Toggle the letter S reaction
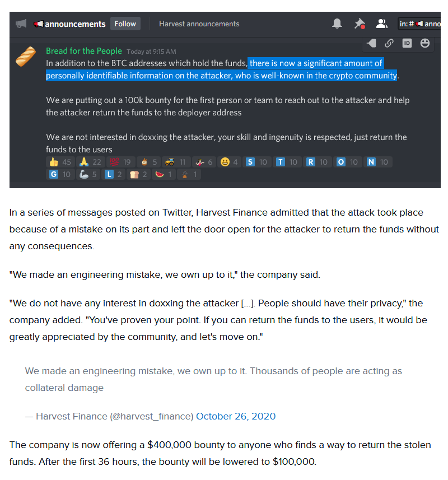This screenshot has width=448, height=480. (256, 162)
